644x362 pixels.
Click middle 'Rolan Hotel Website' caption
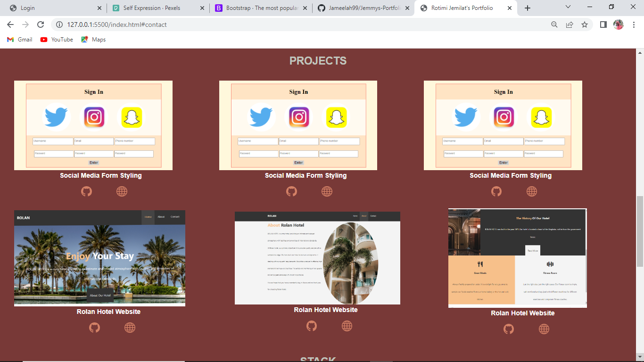point(326,310)
